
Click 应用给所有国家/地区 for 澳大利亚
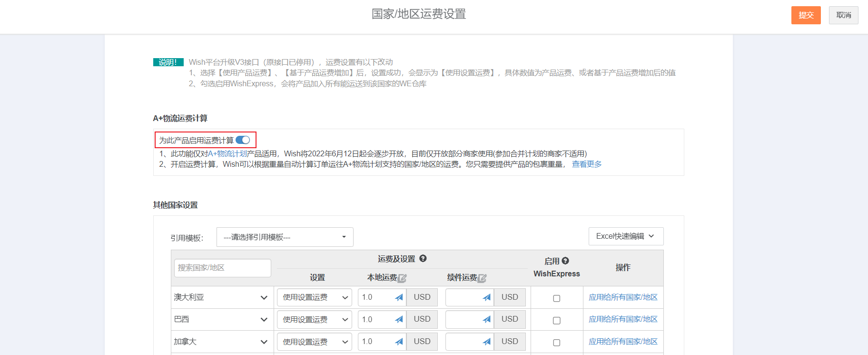coord(623,297)
